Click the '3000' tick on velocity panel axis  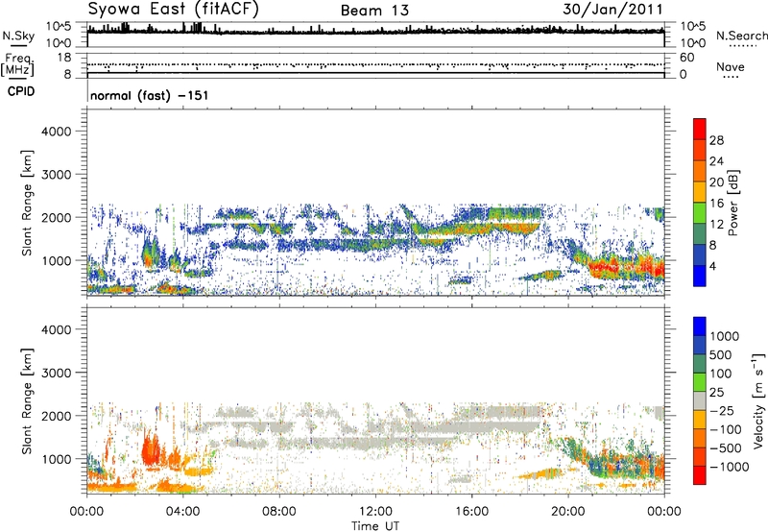(57, 373)
